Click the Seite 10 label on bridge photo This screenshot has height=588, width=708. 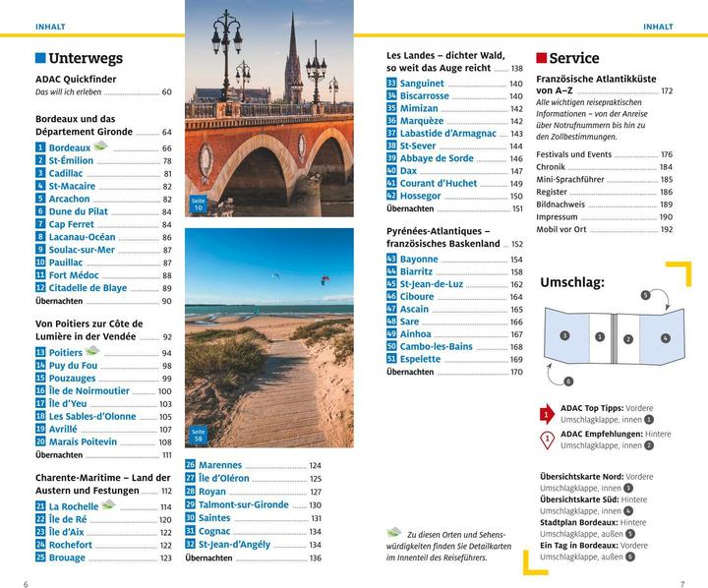[x=199, y=205]
